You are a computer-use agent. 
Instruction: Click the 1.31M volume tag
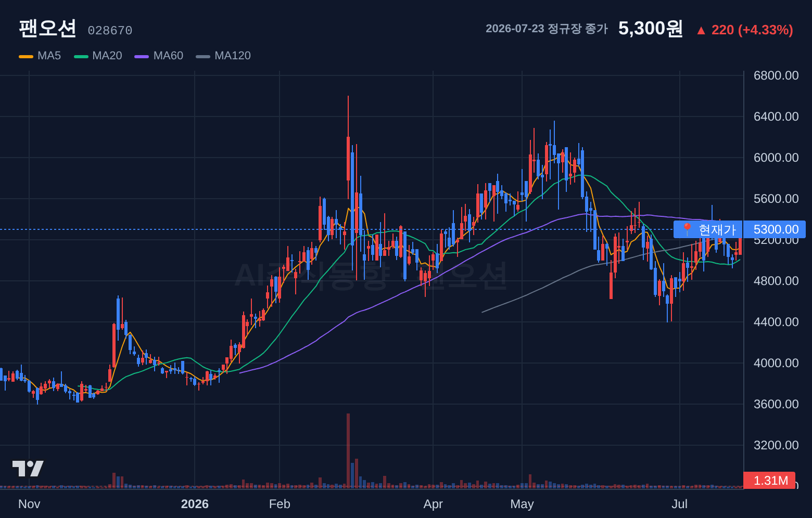coord(770,481)
